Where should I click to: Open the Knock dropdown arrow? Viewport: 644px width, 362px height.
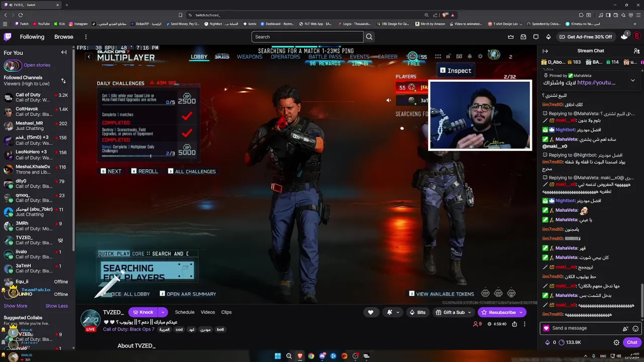pyautogui.click(x=163, y=312)
